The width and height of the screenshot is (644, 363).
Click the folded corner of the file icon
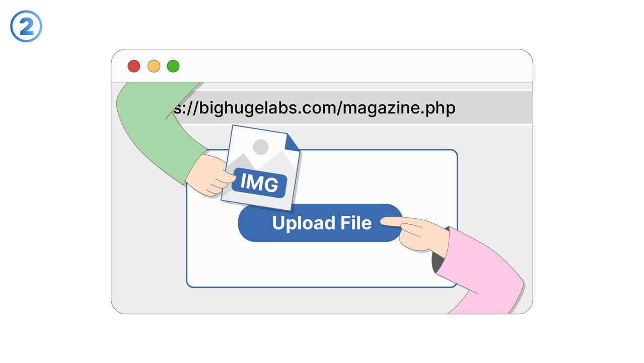tap(292, 142)
